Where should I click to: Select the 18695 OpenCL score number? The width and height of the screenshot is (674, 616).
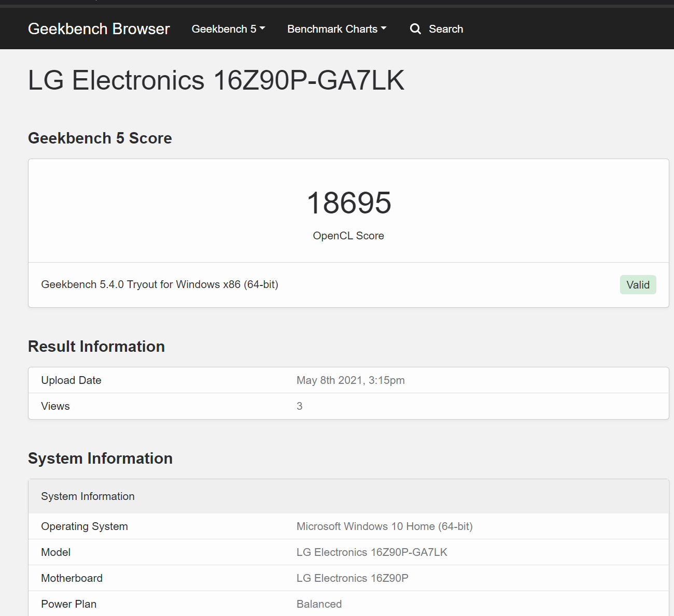pos(349,203)
